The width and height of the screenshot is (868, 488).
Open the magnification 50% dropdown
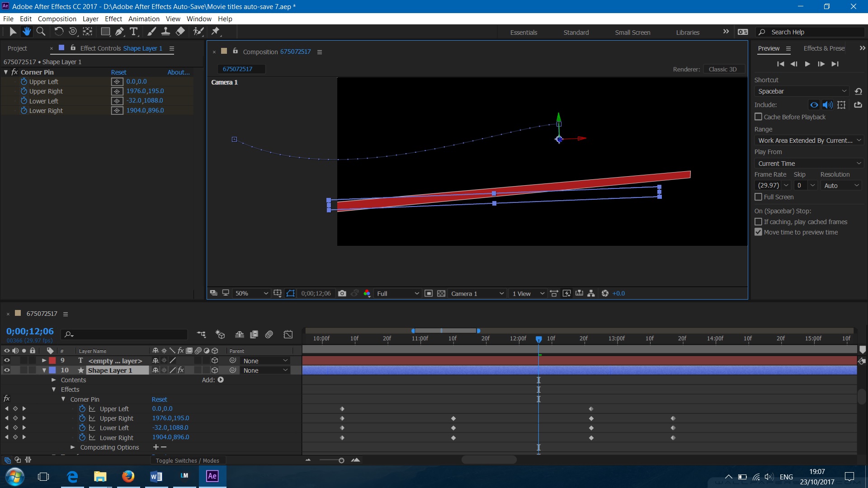tap(251, 293)
